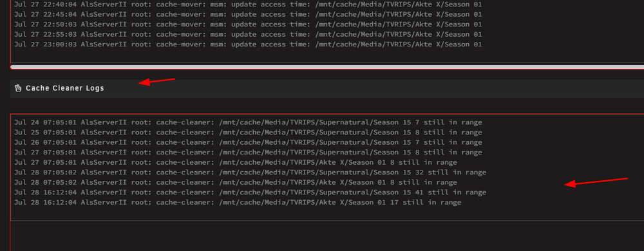Select the Cache Cleaner Logs section title
The height and width of the screenshot is (251, 644).
pos(65,88)
